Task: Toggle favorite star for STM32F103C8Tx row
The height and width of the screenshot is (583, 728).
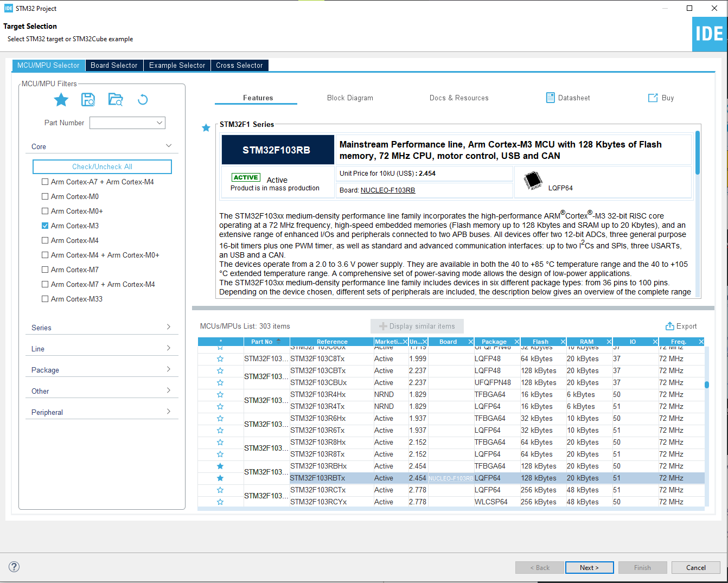Action: (220, 359)
